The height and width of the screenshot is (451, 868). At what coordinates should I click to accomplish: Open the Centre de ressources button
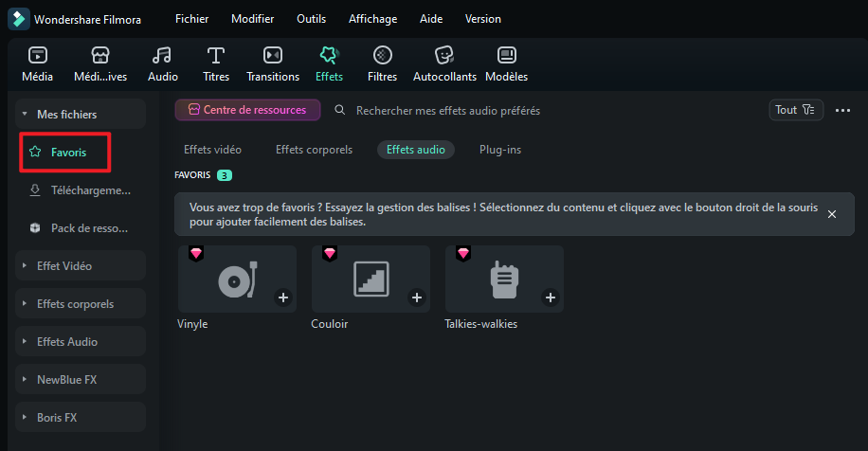coord(247,110)
